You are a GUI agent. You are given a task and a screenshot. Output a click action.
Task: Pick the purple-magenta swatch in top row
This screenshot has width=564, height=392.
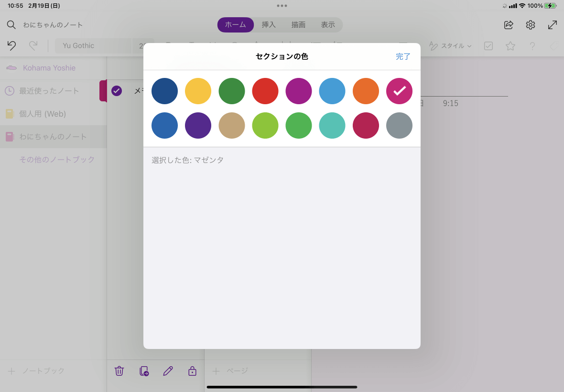(x=299, y=91)
